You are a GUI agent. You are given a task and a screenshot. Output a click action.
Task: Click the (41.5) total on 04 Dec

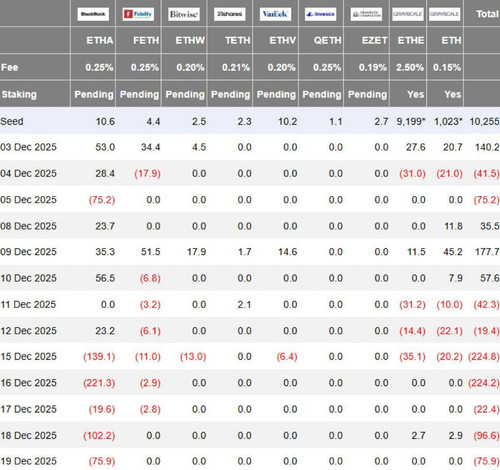click(486, 173)
